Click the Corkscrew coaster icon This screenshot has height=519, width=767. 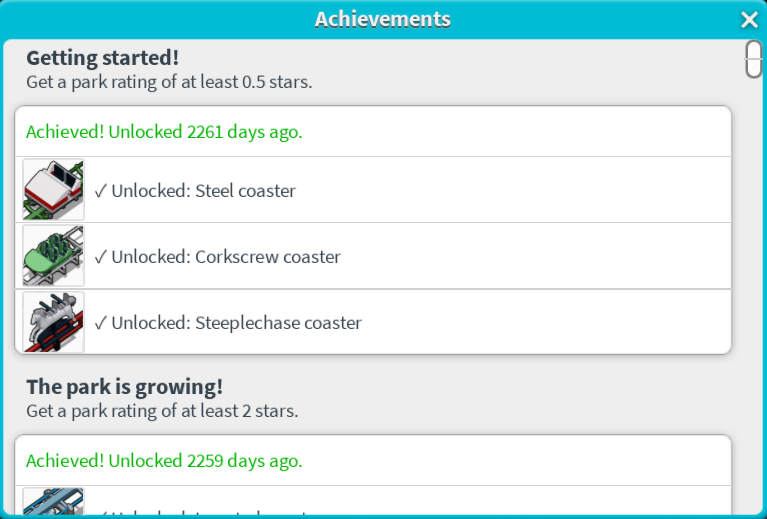click(x=53, y=256)
